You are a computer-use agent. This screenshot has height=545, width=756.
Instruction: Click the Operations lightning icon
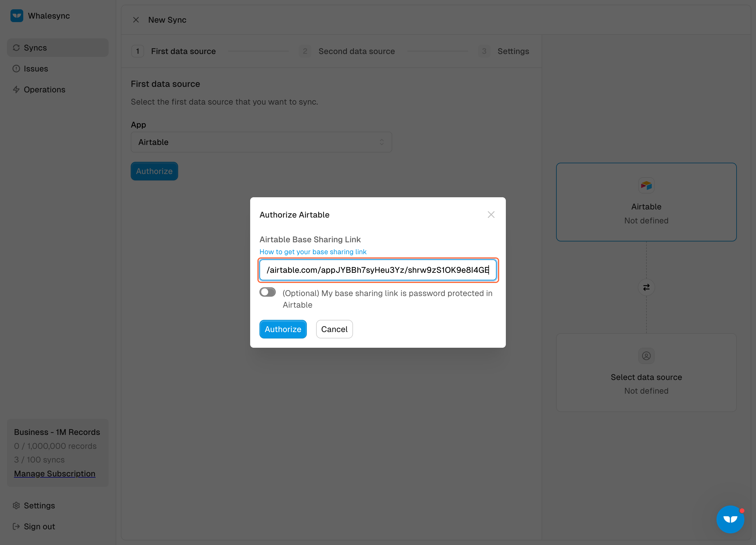pyautogui.click(x=16, y=90)
